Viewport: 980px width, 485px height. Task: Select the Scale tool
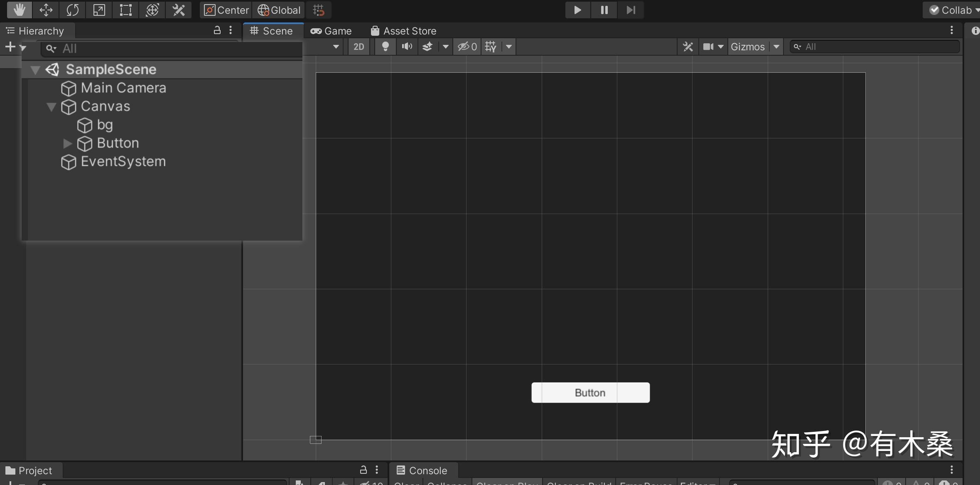click(x=99, y=10)
